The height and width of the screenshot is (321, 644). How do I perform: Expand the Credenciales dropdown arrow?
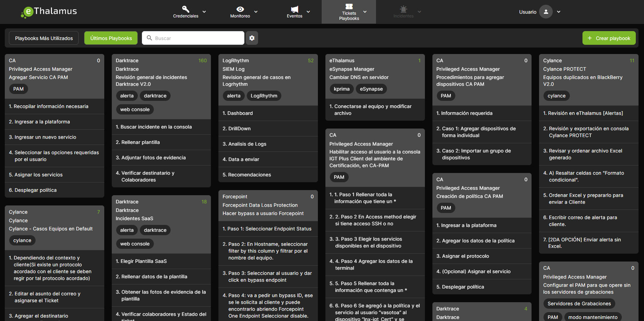(204, 12)
